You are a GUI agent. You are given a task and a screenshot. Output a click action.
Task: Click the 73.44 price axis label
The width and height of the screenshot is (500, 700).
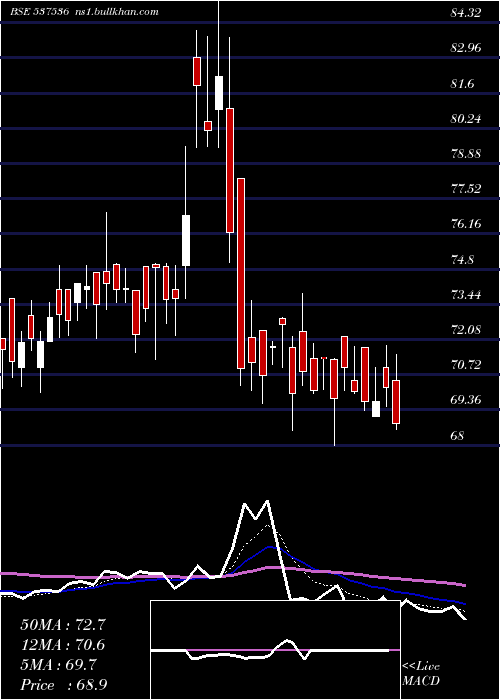tap(466, 294)
